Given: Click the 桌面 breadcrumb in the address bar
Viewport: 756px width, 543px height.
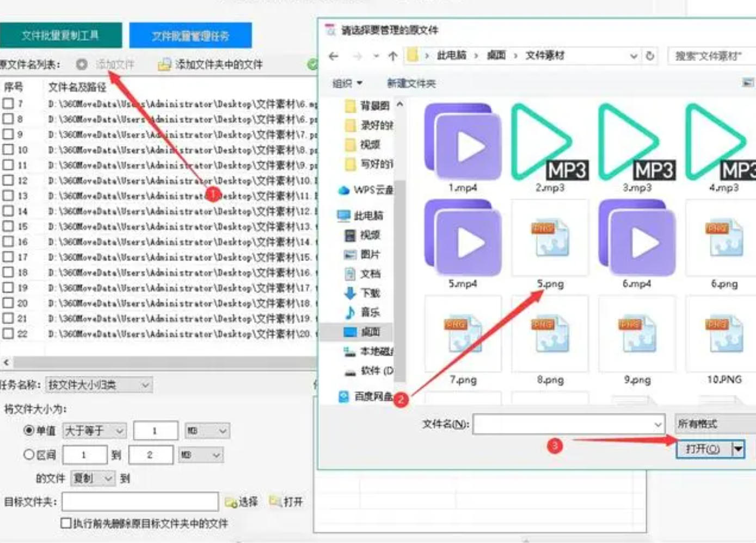Looking at the screenshot, I should pos(496,56).
